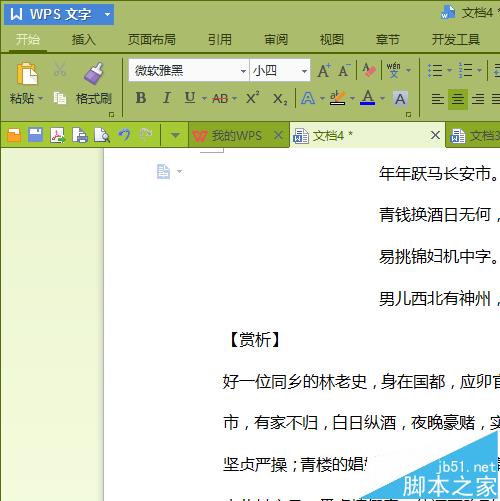Expand the font size dropdown 小四
The width and height of the screenshot is (500, 501).
pos(304,71)
